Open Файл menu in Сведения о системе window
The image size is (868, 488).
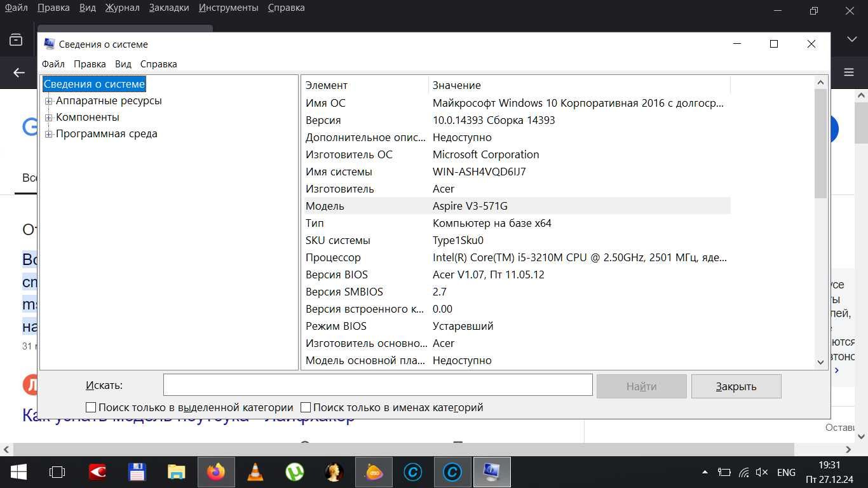click(x=53, y=64)
